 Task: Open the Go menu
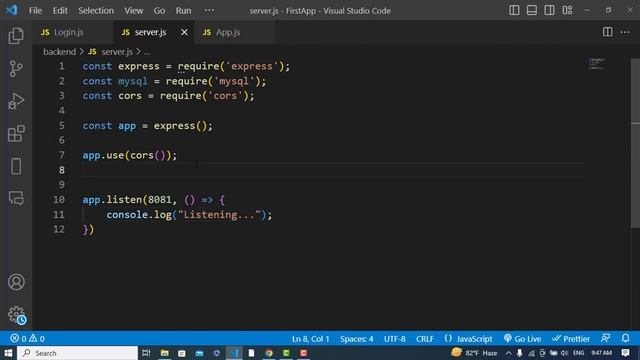click(159, 11)
